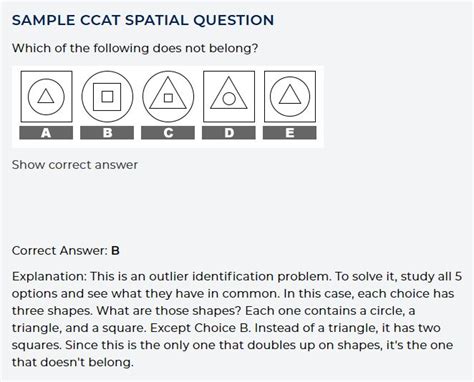Screen dimensions: 474x382
Task: Pick figure D, square enclosing a triangle
Action: pyautogui.click(x=229, y=97)
